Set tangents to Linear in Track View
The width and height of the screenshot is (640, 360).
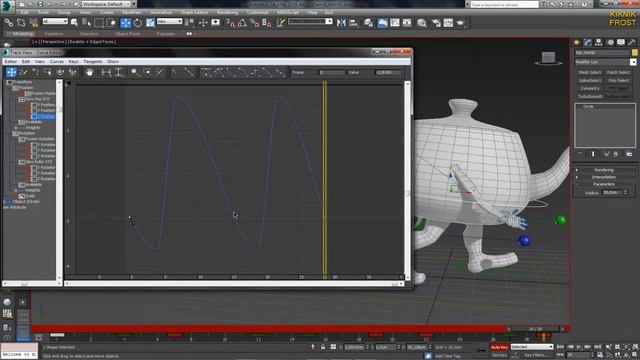(267, 72)
